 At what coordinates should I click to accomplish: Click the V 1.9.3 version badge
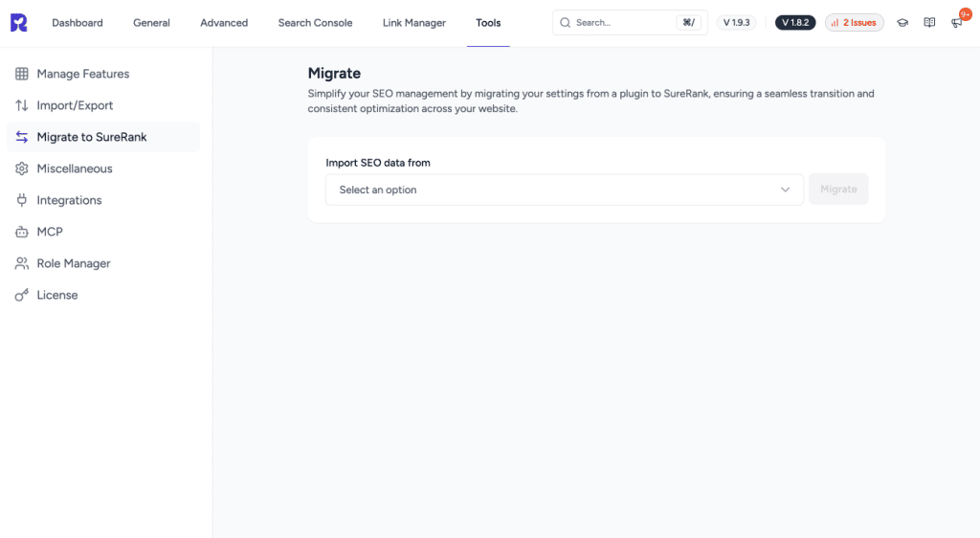click(x=736, y=22)
